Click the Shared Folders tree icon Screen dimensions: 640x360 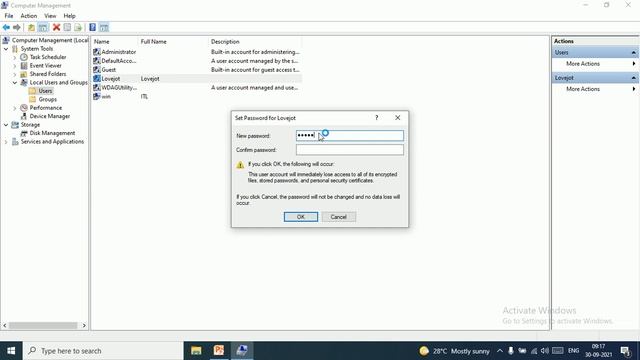point(24,74)
